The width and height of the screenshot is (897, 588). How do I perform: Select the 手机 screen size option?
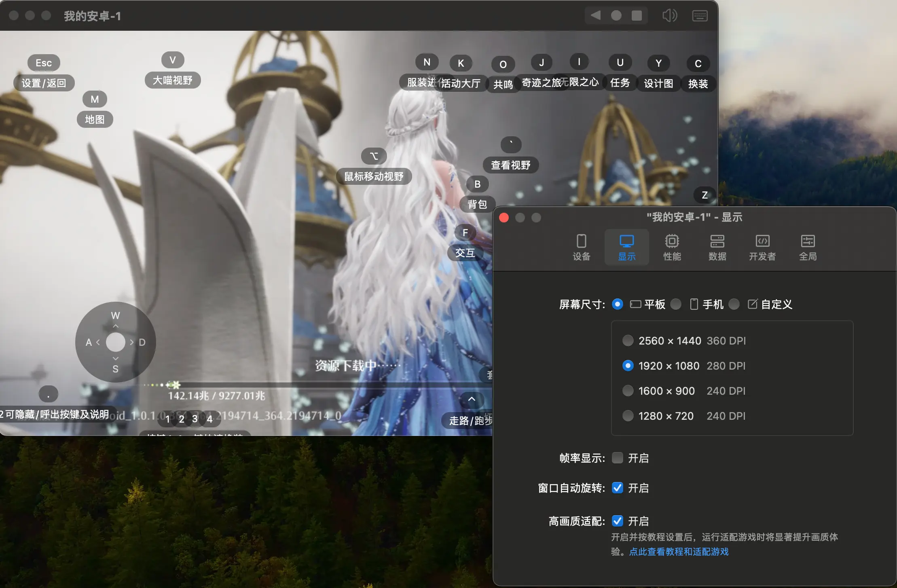[x=676, y=304]
